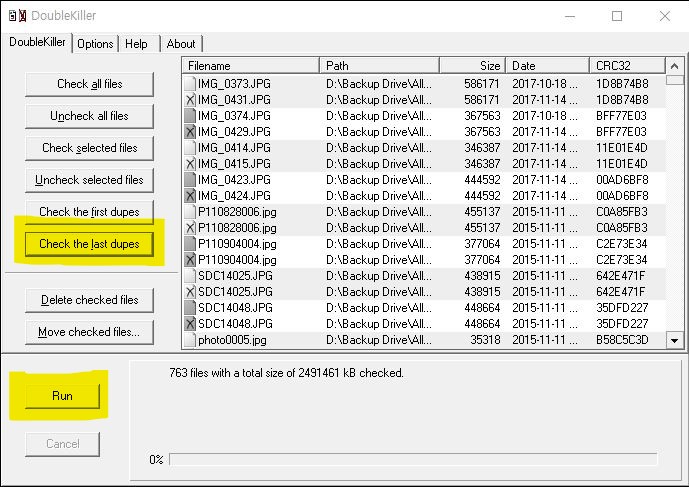
Task: Select the DoubleKiller tab
Action: pos(37,42)
